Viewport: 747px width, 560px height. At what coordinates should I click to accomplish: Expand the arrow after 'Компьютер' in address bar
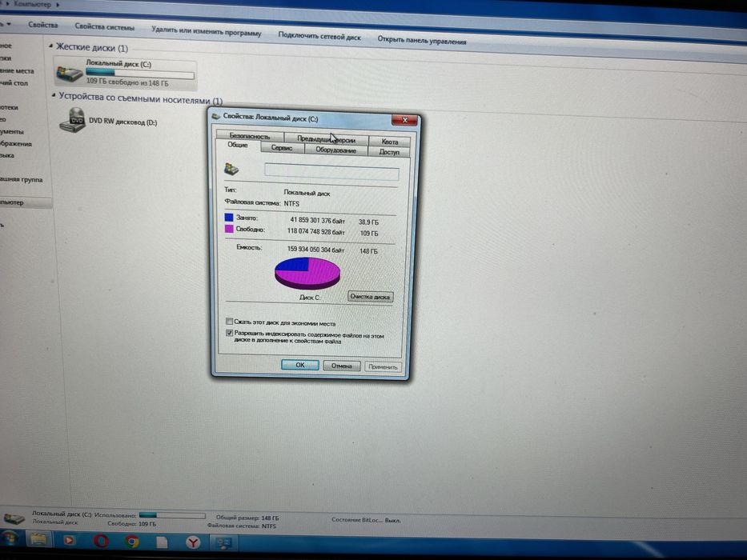(58, 5)
